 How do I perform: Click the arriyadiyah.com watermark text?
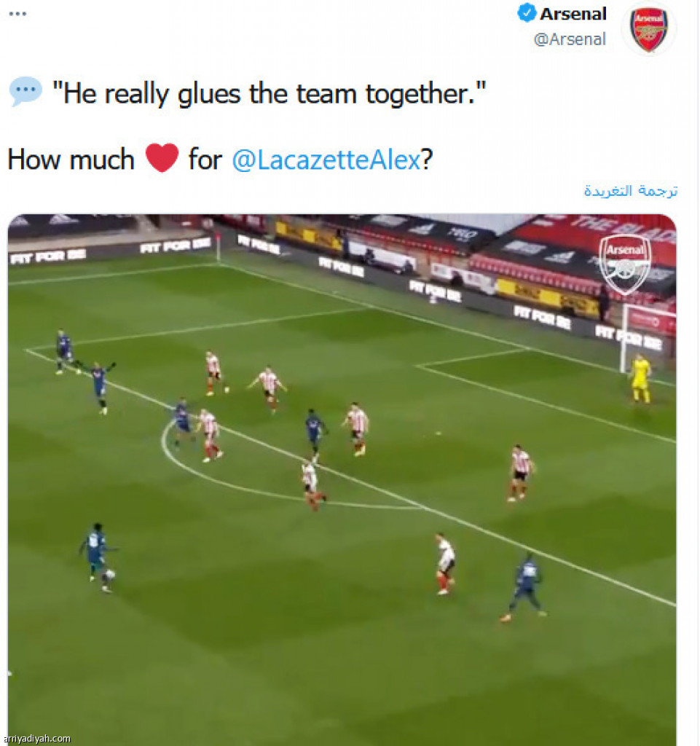pos(36,739)
